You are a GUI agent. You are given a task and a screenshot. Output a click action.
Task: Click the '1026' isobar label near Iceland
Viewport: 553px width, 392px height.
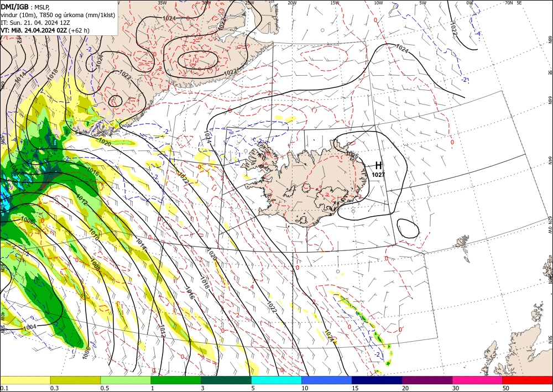tap(352, 154)
